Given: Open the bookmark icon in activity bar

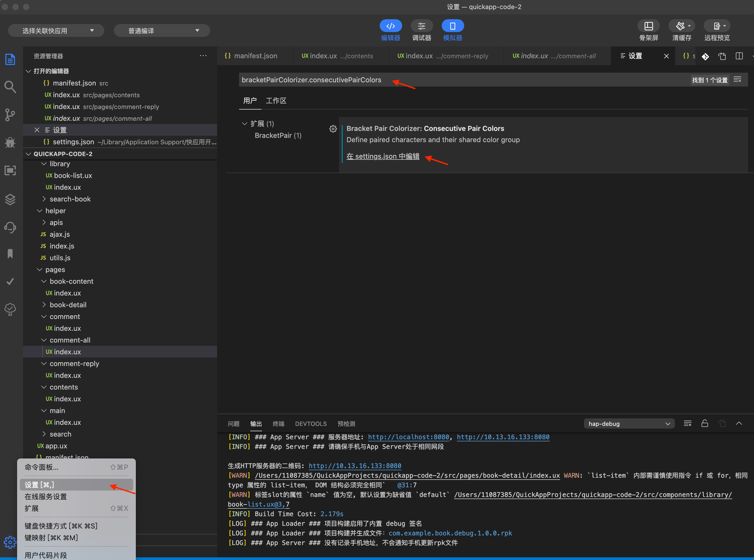Looking at the screenshot, I should (x=10, y=254).
